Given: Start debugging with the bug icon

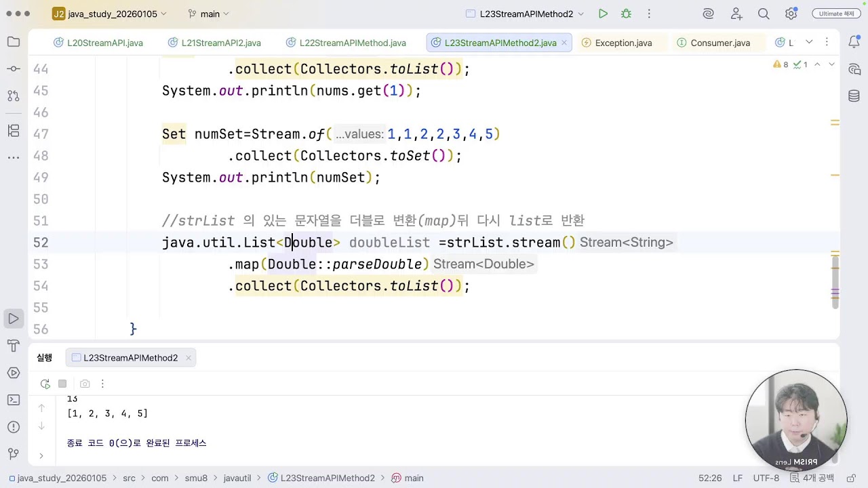Looking at the screenshot, I should [626, 14].
